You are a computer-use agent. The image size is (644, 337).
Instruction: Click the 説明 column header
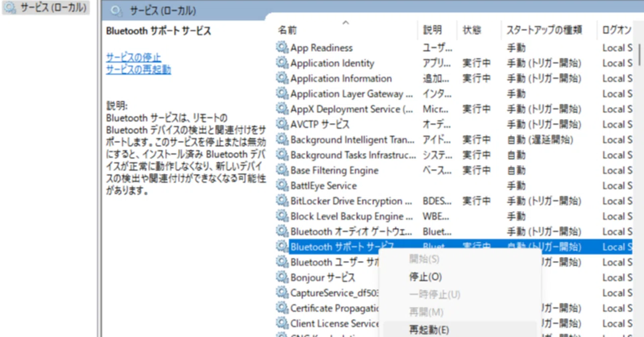tap(433, 30)
